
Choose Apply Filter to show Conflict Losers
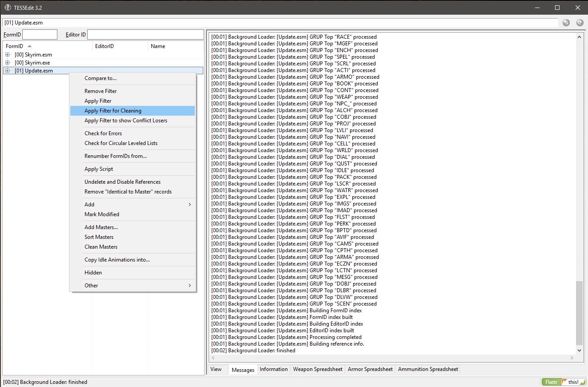133,121
